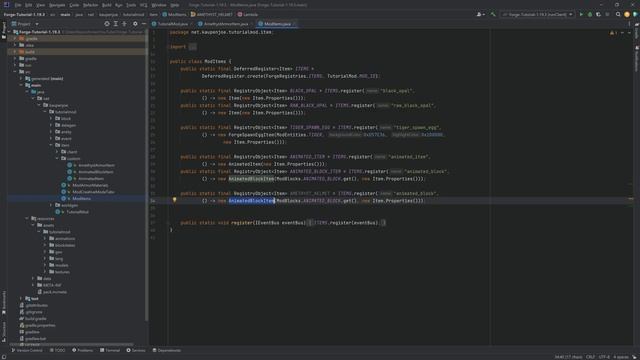
Task: Switch to AmethystArmorItem.java editor tab
Action: point(223,24)
